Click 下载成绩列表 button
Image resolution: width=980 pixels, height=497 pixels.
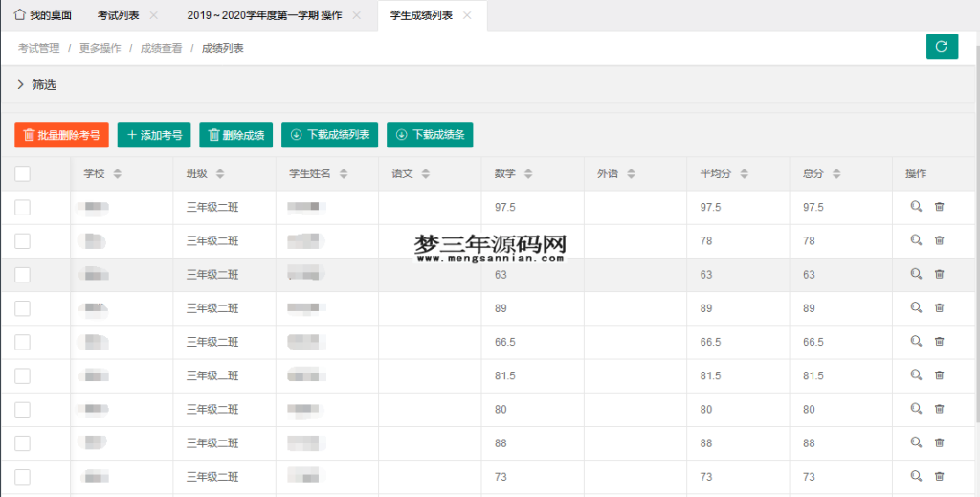[x=330, y=134]
